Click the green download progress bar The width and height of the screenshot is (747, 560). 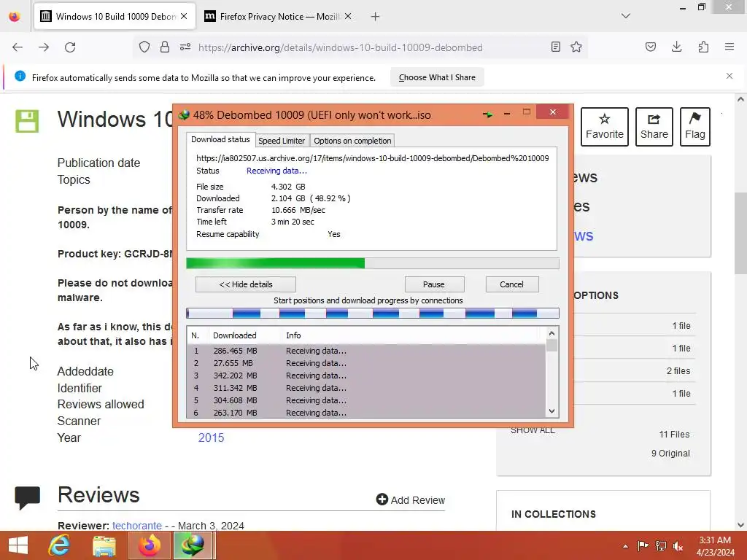pos(373,263)
